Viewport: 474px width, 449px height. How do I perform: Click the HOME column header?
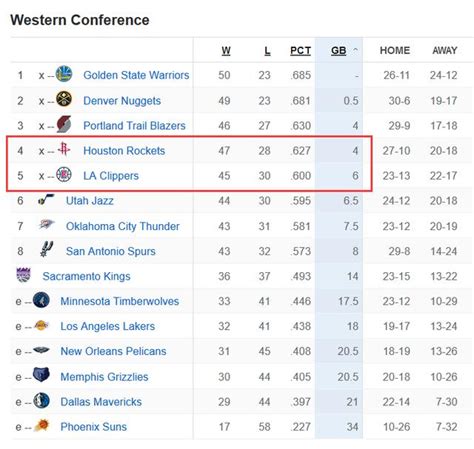(x=395, y=50)
